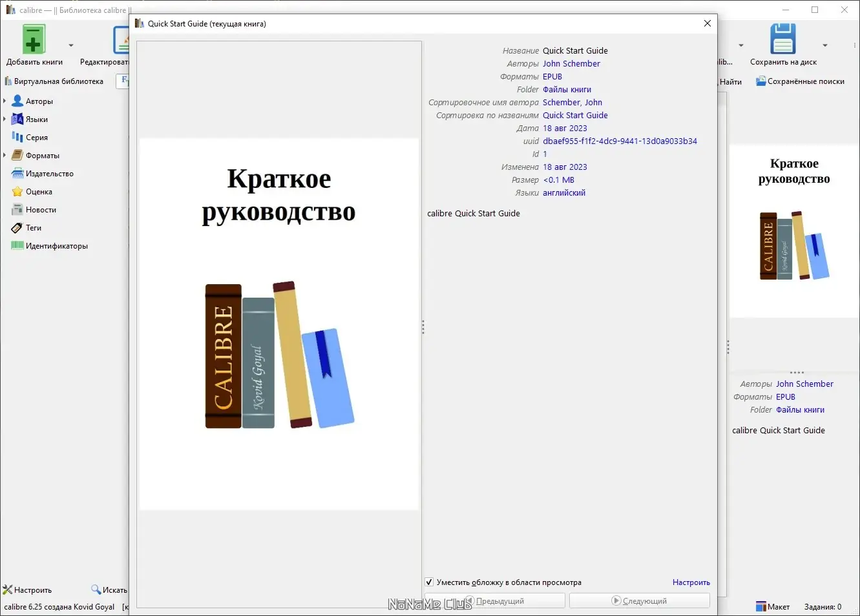Open the Saved searches icon

[x=761, y=81]
